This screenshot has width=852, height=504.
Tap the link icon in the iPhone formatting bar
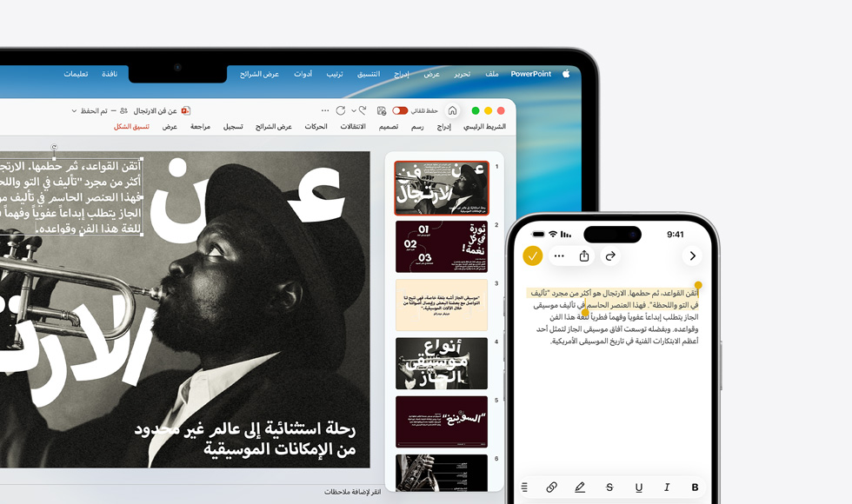pos(551,487)
